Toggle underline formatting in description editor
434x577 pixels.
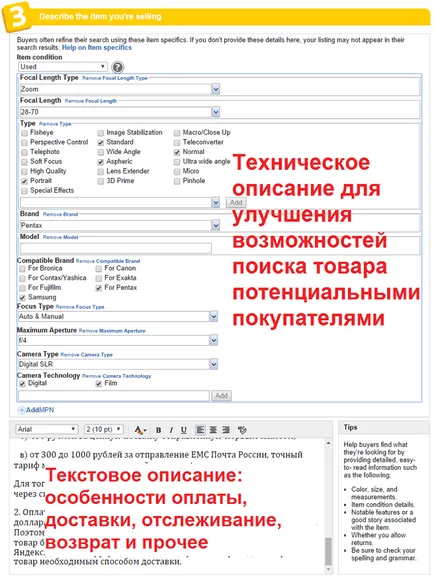pos(184,430)
